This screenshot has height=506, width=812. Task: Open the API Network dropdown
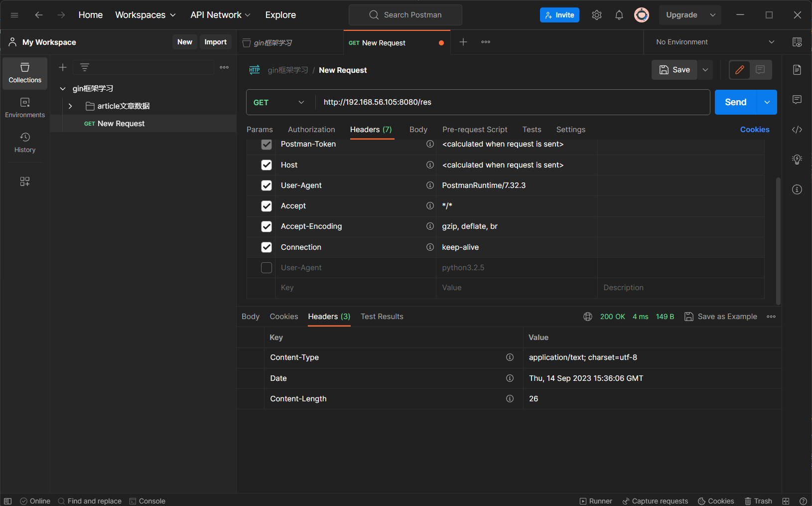220,15
